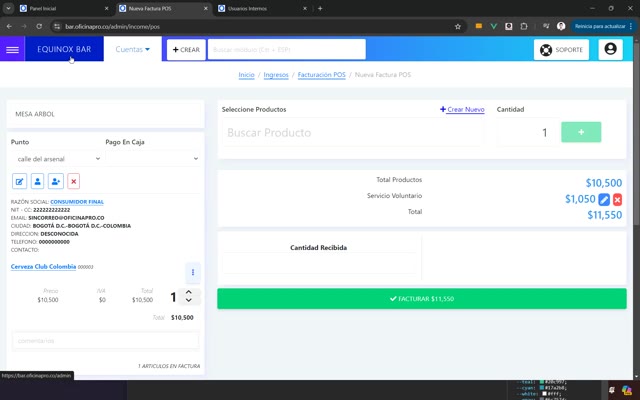The height and width of the screenshot is (400, 640).
Task: Open the browser tab search chevron
Action: (x=8, y=8)
